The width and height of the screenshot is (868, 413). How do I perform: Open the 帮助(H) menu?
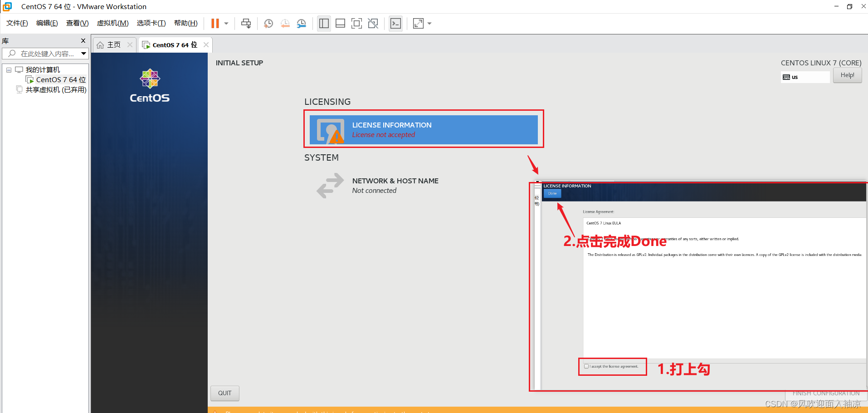186,23
